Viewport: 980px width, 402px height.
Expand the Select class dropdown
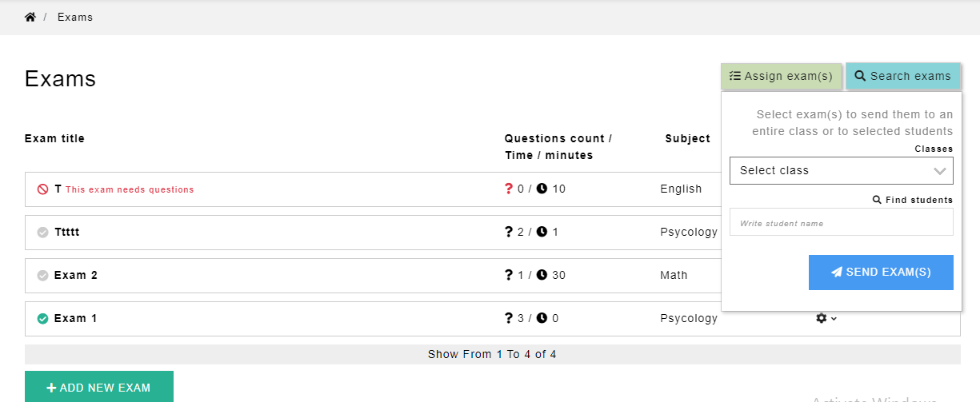coord(841,170)
